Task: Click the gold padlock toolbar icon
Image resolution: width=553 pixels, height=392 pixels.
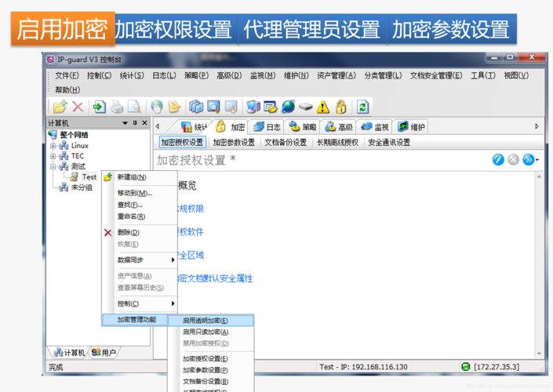Action: pyautogui.click(x=340, y=107)
